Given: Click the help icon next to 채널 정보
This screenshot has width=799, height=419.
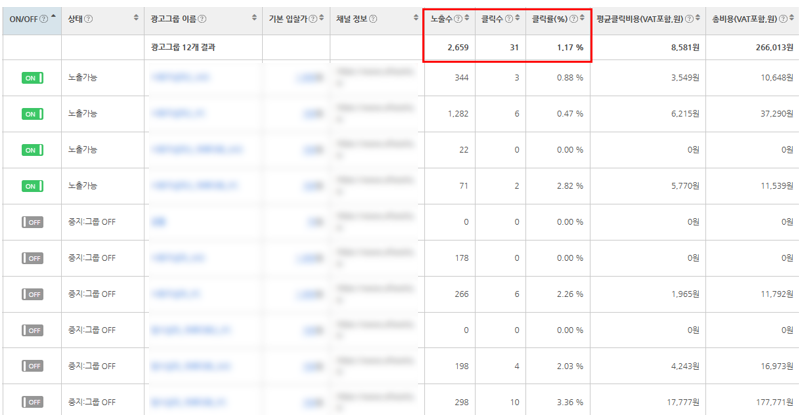Looking at the screenshot, I should coord(374,18).
